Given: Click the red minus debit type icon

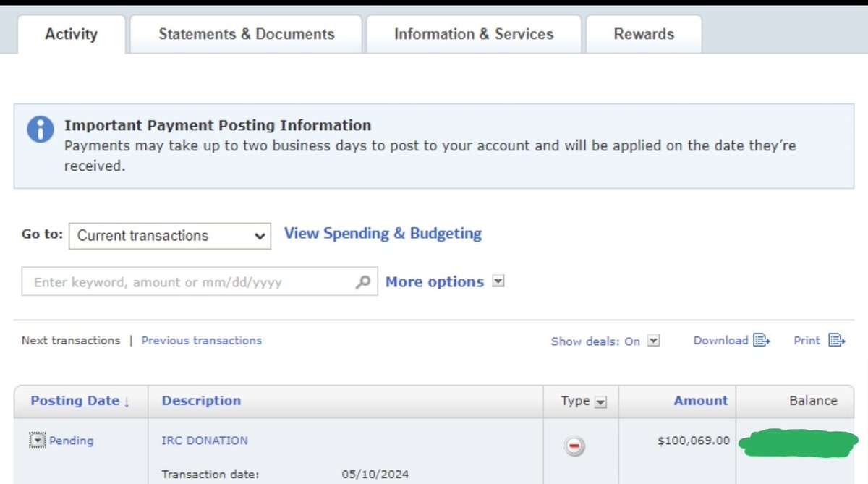Looking at the screenshot, I should click(x=575, y=446).
